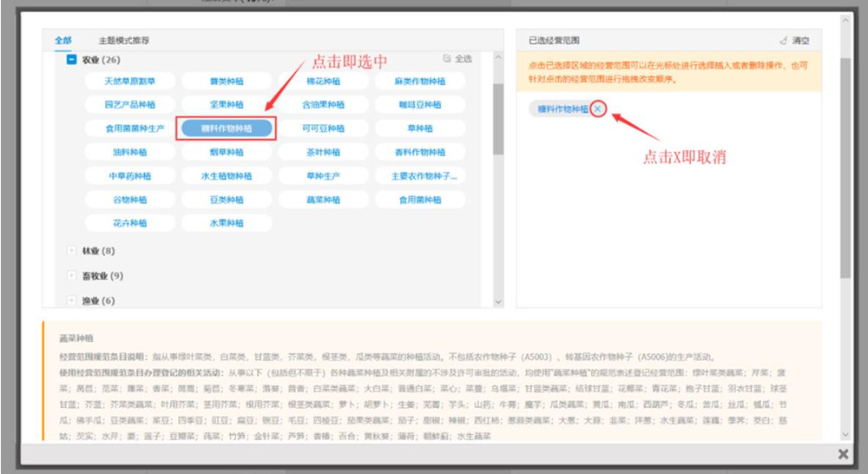The image size is (868, 474).
Task: Pick the 水果种植 option
Action: (x=226, y=222)
